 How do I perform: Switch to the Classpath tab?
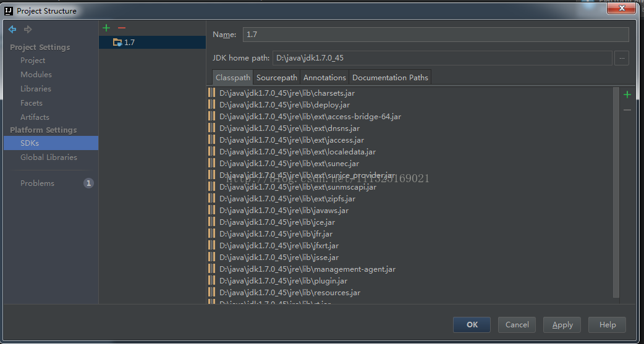tap(233, 78)
